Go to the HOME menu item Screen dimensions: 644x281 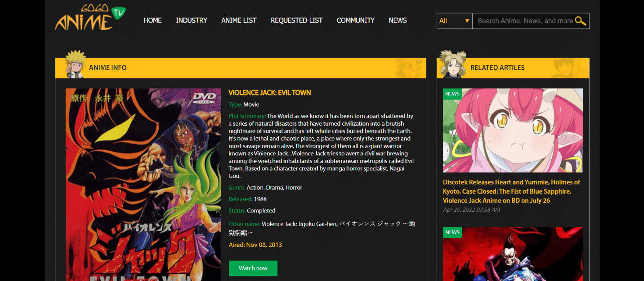point(152,20)
